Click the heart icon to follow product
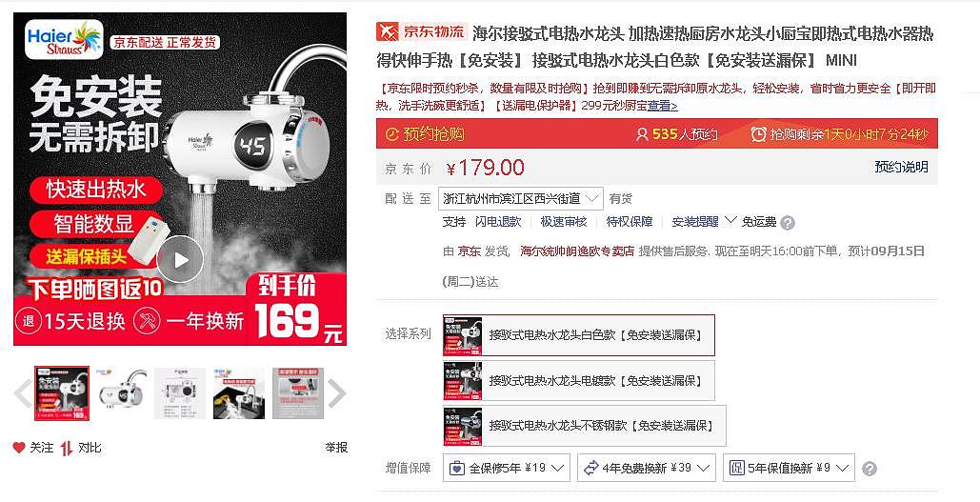The width and height of the screenshot is (980, 502). pyautogui.click(x=19, y=448)
